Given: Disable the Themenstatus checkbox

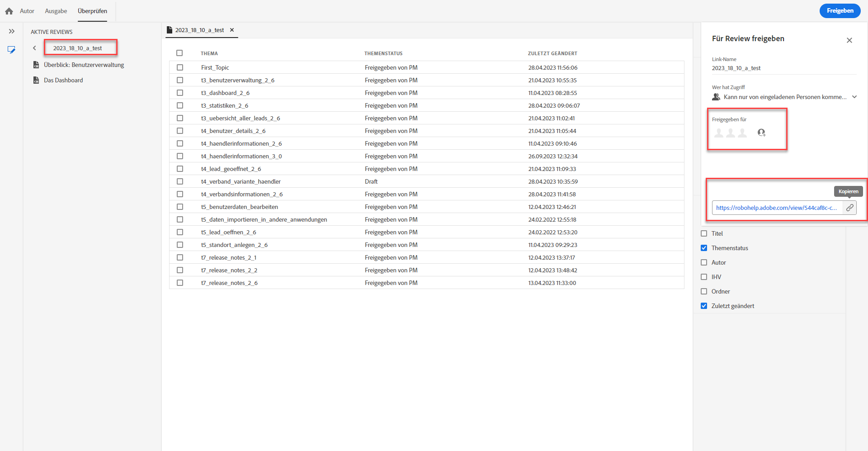Looking at the screenshot, I should pos(703,248).
